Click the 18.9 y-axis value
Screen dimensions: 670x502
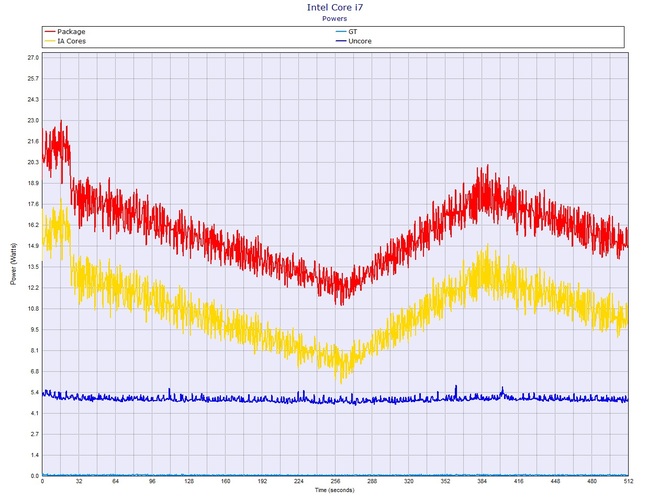click(x=33, y=183)
